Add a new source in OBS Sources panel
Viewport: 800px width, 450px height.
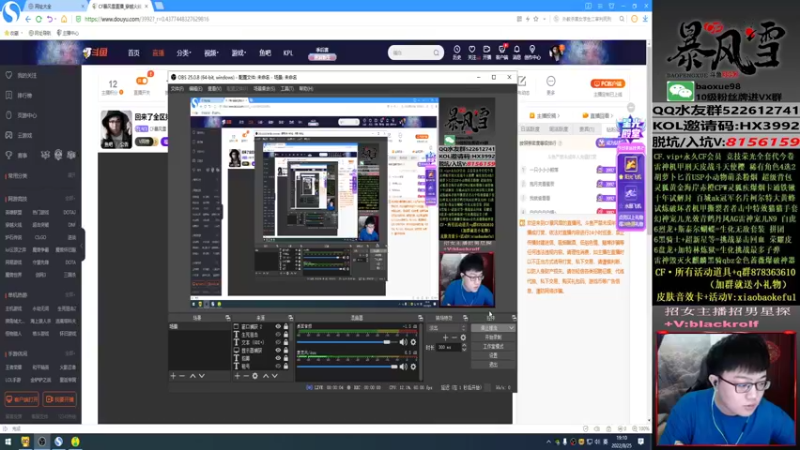(237, 376)
